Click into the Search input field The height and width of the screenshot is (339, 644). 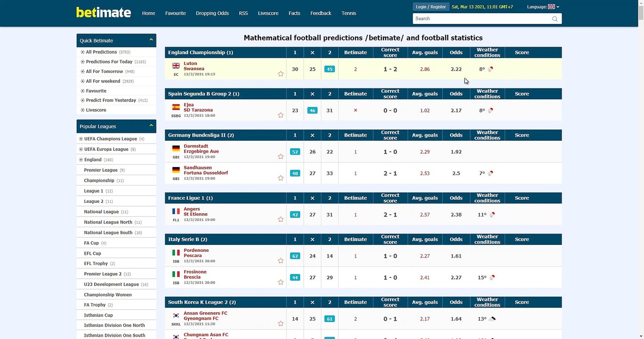(x=480, y=19)
